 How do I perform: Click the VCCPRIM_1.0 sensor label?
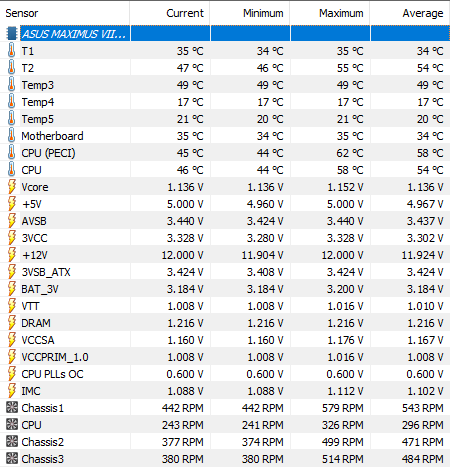click(55, 357)
